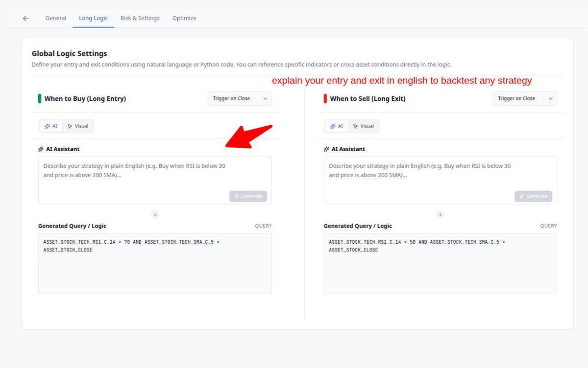This screenshot has height=368, width=588.
Task: Click the Long Exit generated query code box
Action: point(440,263)
